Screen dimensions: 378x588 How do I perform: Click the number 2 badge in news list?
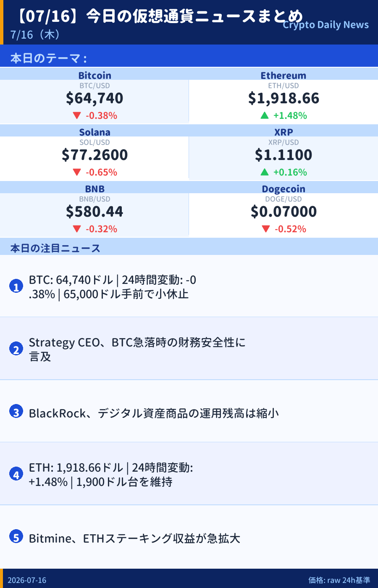tap(16, 349)
